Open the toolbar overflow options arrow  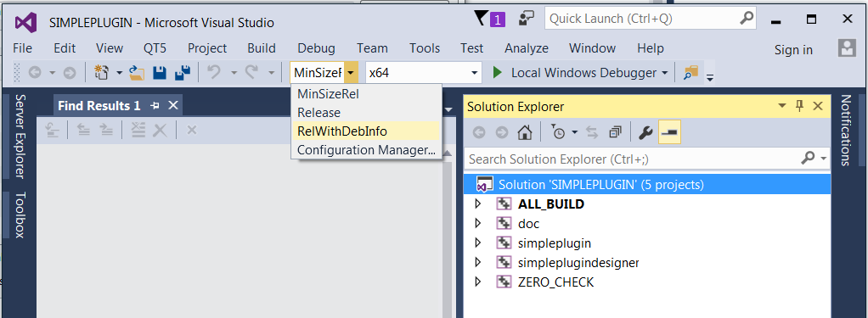click(x=710, y=77)
